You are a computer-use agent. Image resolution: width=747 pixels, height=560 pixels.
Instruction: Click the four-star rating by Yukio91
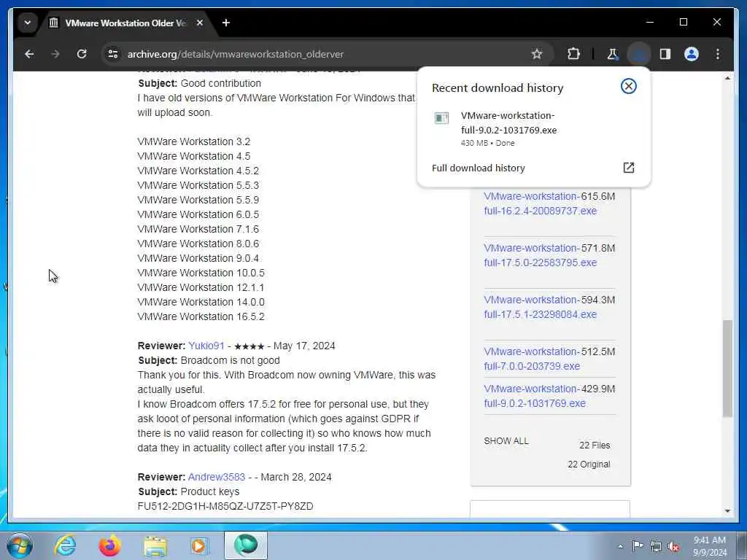(x=249, y=346)
